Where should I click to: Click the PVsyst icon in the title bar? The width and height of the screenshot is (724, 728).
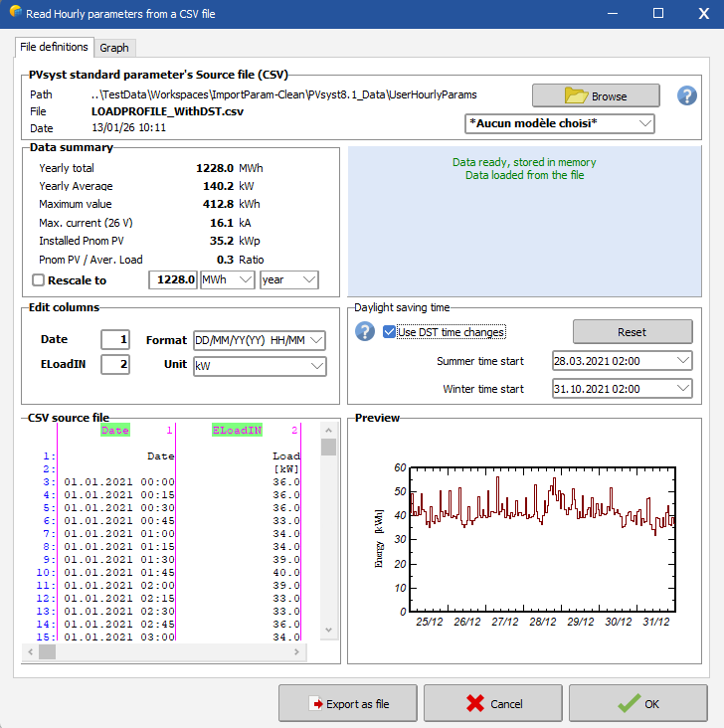(x=13, y=14)
